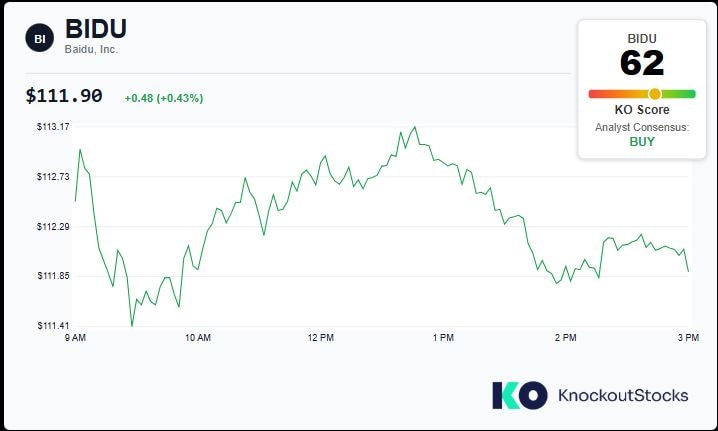Click the Baidu, Inc. company name

pyautogui.click(x=91, y=50)
